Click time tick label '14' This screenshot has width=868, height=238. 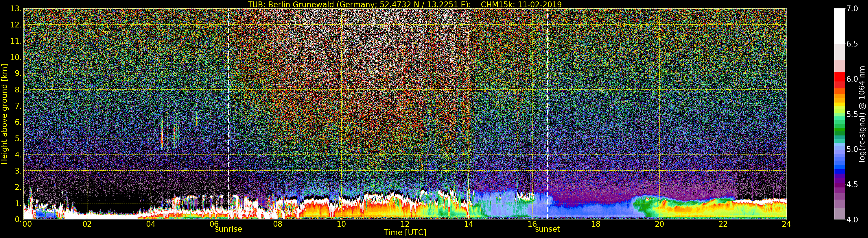468,224
